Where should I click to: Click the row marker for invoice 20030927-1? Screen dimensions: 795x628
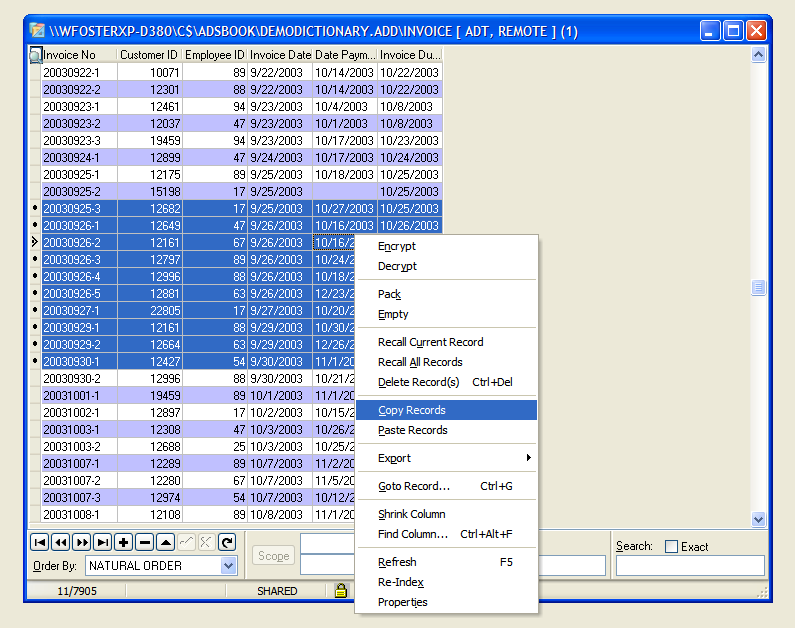click(35, 310)
